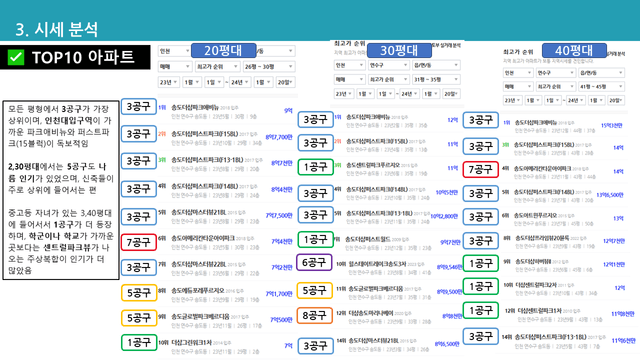The width and height of the screenshot is (640, 360).
Task: Click the yellow 5공구 tag beside 송도글로벌파크베르디움 in 30평대
Action: tap(314, 291)
